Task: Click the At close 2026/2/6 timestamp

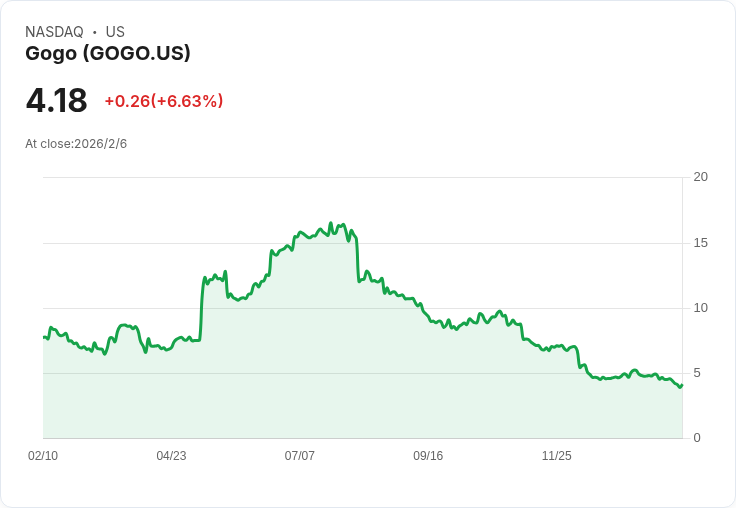Action: tap(76, 144)
